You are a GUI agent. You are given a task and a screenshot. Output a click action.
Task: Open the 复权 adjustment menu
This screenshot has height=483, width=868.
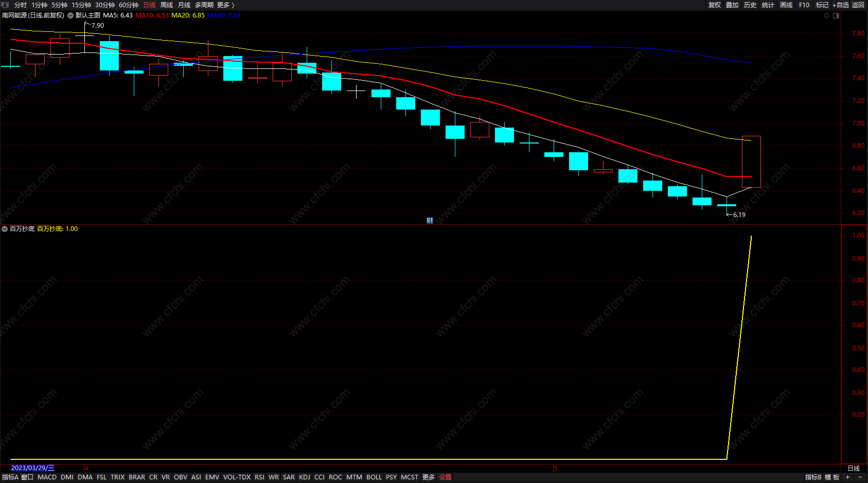coord(715,5)
